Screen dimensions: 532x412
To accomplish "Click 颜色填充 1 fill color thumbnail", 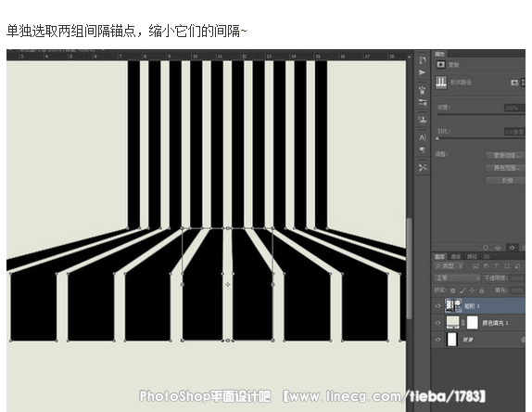I will point(453,322).
